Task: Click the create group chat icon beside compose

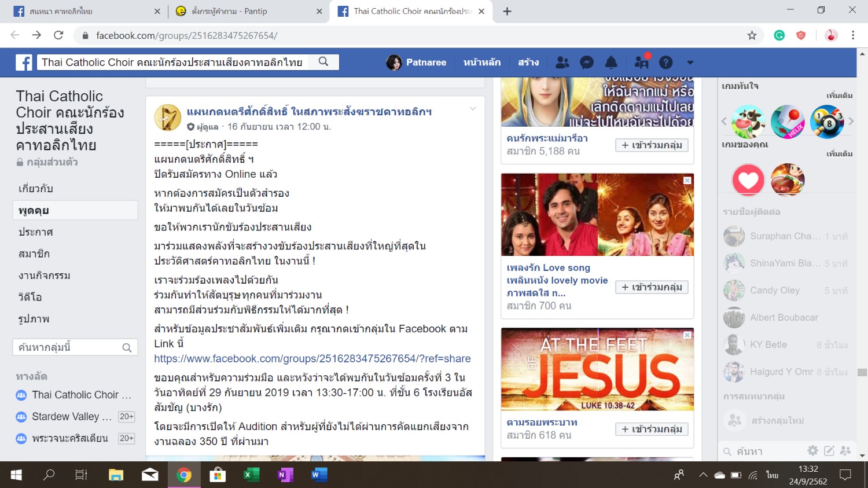Action: point(845,450)
